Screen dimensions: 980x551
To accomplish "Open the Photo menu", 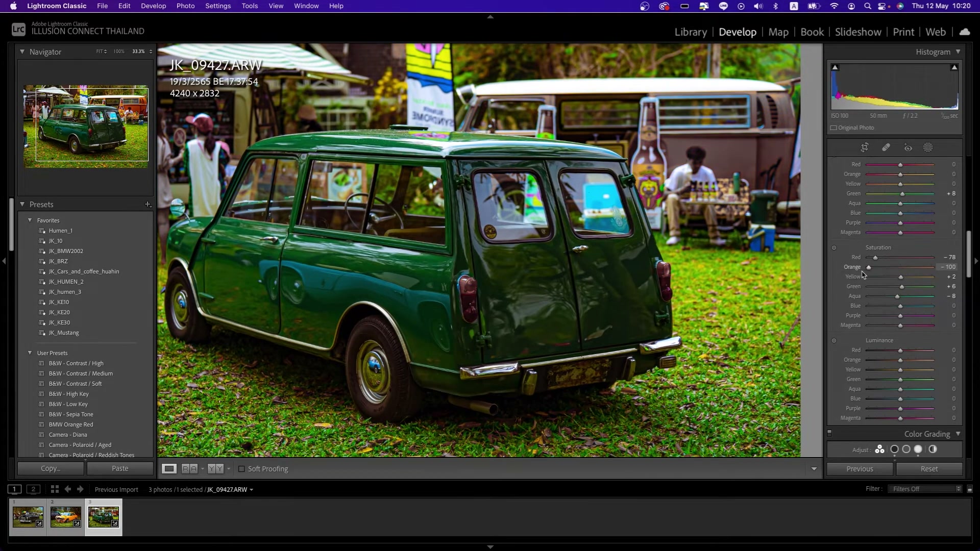I will (185, 6).
